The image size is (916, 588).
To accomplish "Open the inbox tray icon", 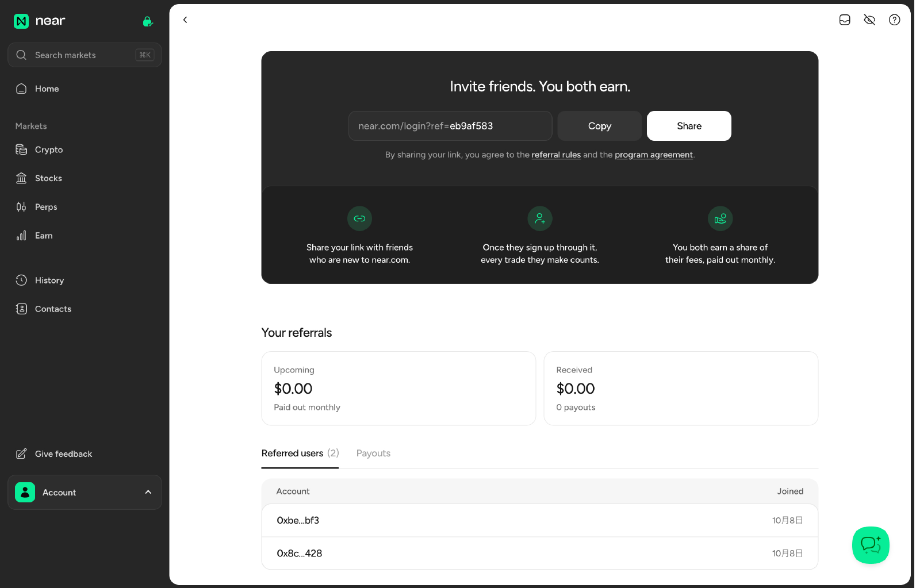I will (845, 20).
